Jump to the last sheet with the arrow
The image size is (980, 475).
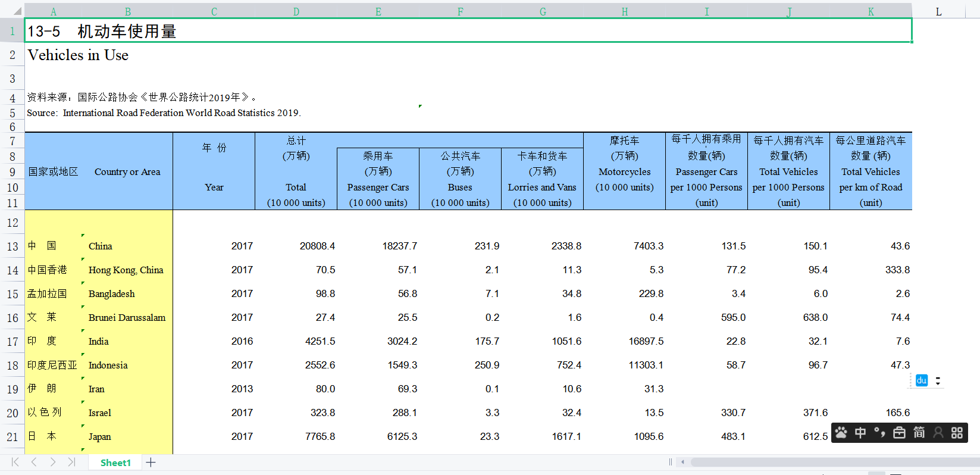pos(71,462)
